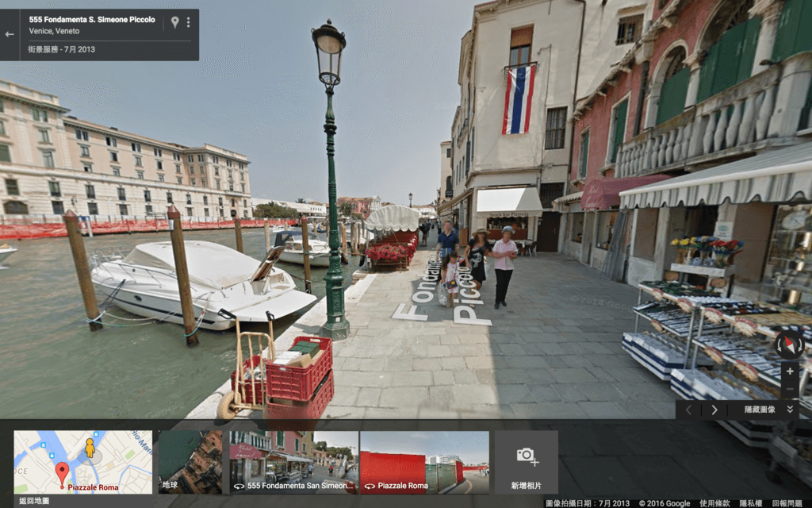Go to previous image with left chevron
The height and width of the screenshot is (508, 812).
[x=689, y=410]
